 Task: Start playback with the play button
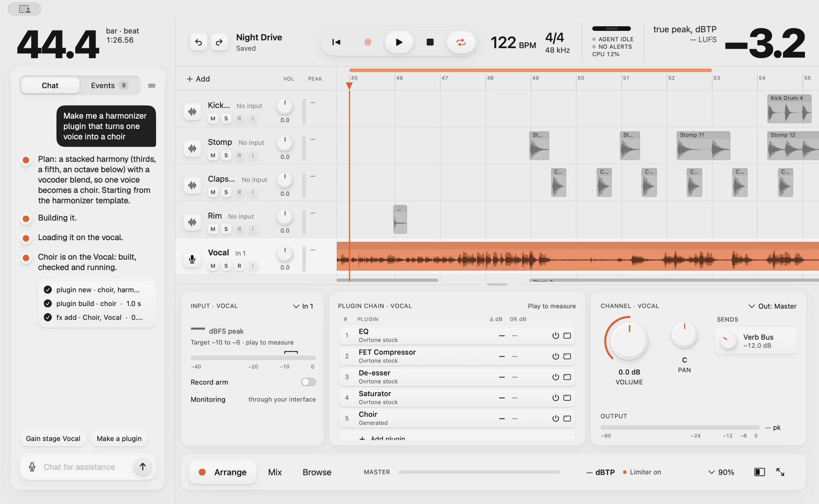pos(399,42)
